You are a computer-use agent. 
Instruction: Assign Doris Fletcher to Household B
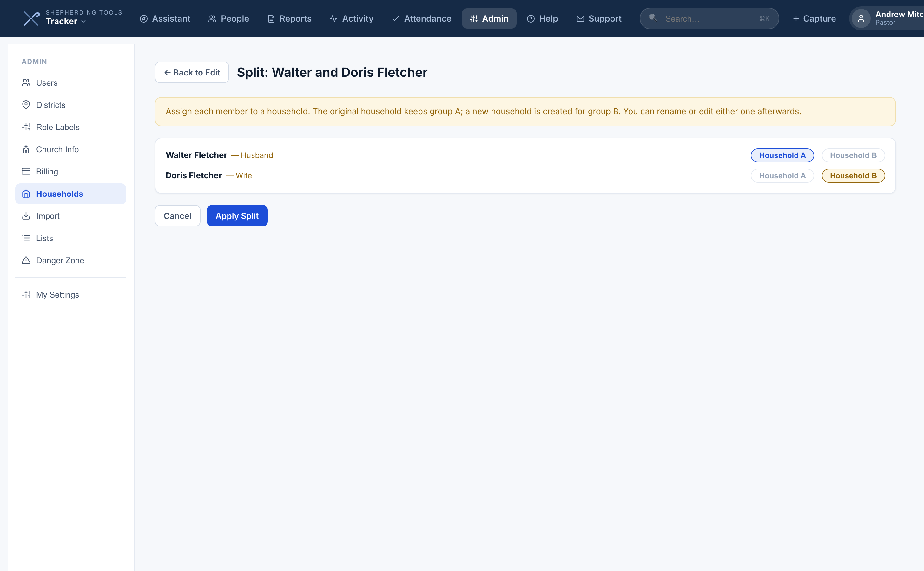point(853,176)
